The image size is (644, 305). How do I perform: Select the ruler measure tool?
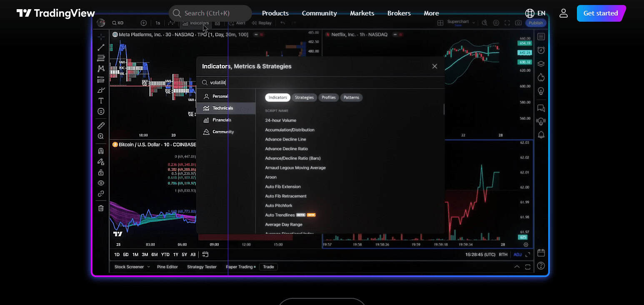(101, 125)
